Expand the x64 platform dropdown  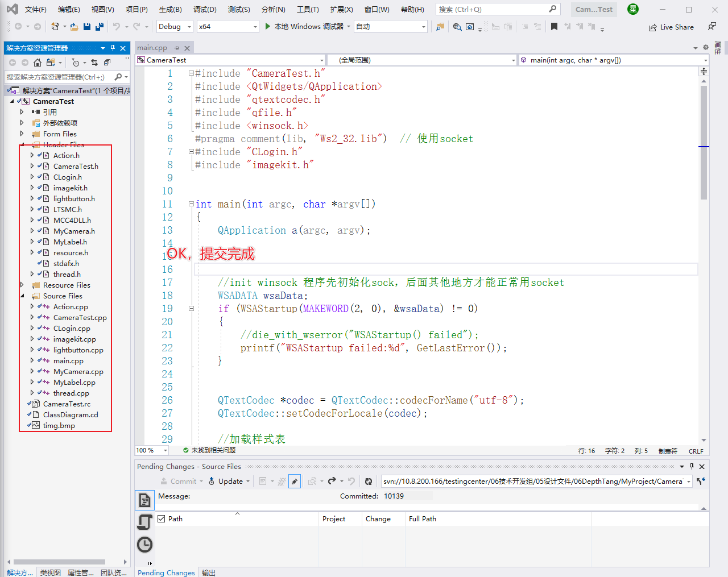coord(228,26)
